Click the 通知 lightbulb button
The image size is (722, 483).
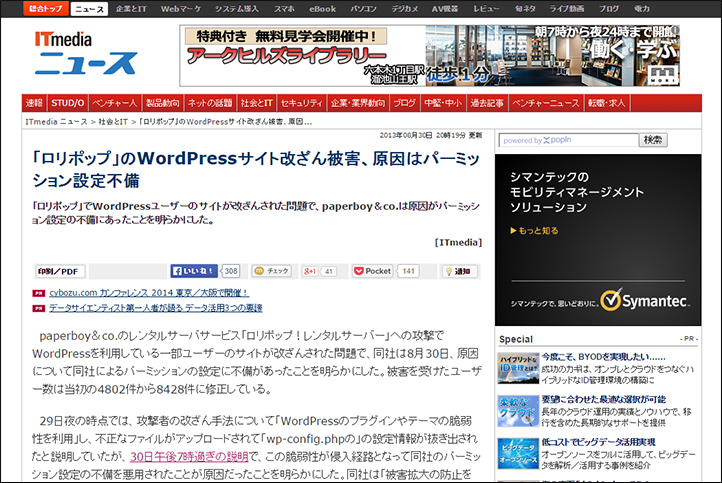[459, 271]
